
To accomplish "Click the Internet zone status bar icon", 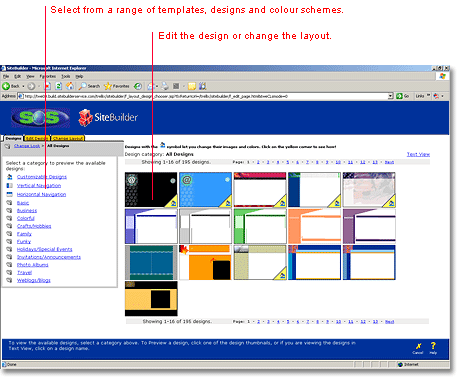I will click(x=400, y=364).
